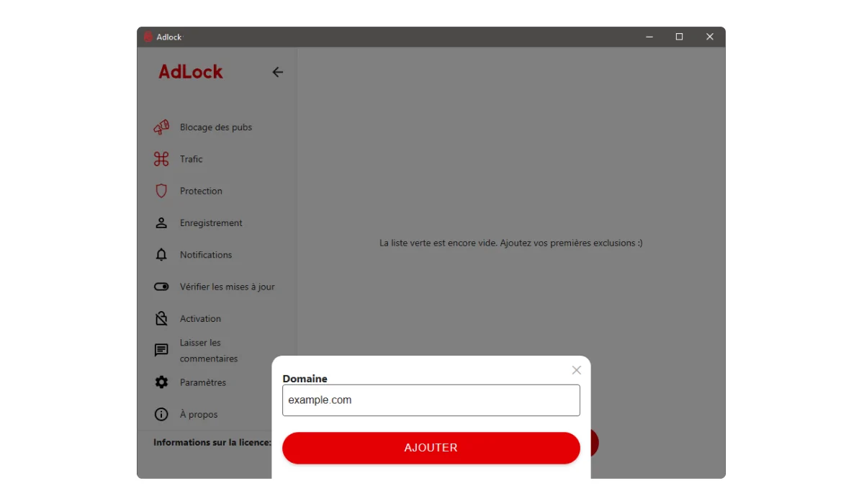
Task: Click the Adlock icon in title bar
Action: pyautogui.click(x=148, y=37)
